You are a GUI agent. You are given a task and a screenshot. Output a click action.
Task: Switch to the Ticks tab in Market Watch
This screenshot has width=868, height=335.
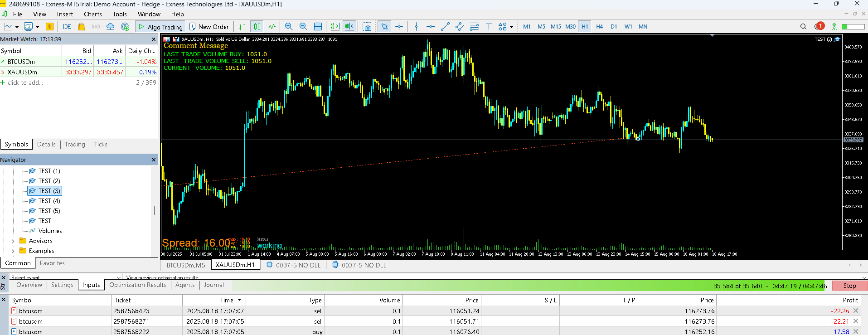point(101,144)
